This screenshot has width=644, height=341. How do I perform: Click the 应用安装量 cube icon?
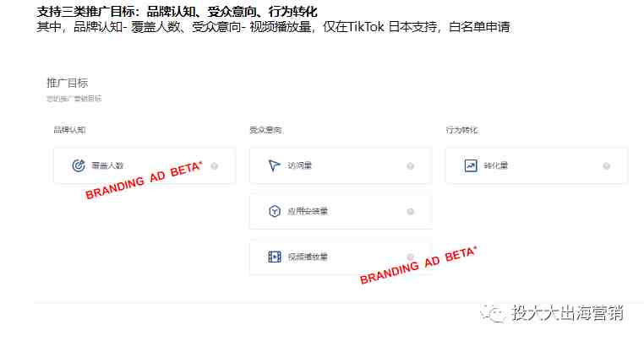275,211
